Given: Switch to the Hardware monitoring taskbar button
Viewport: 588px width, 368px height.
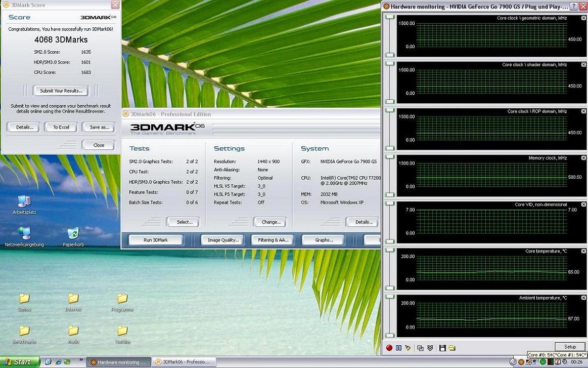Looking at the screenshot, I should (118, 362).
